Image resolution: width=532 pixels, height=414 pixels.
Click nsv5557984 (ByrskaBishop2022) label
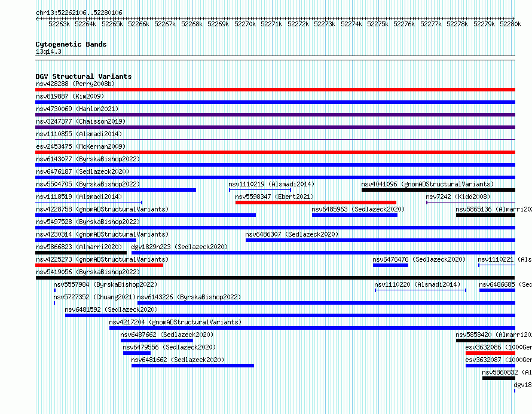pos(105,284)
